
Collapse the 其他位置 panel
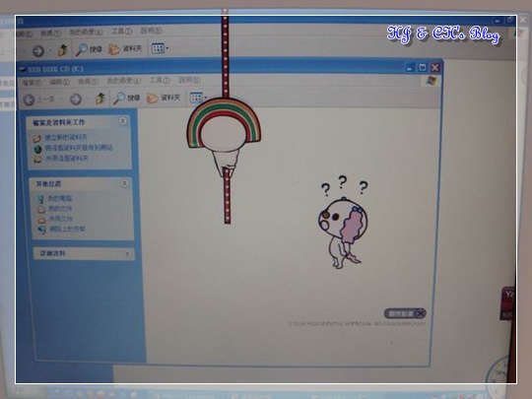[x=124, y=183]
